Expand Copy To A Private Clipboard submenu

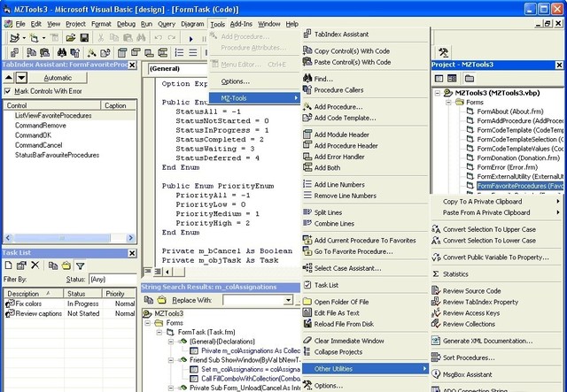click(558, 201)
